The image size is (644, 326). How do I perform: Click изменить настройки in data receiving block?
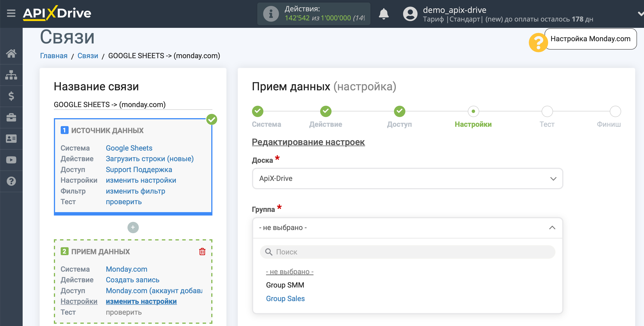pyautogui.click(x=141, y=301)
